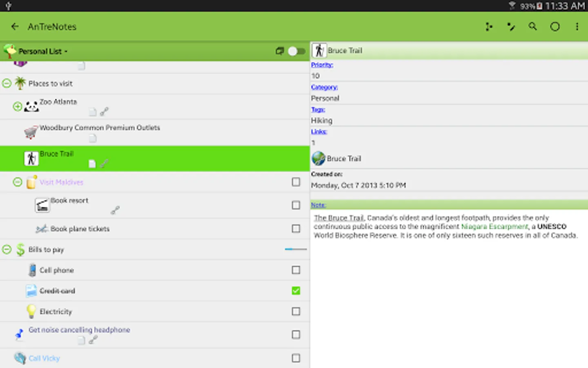Viewport: 588px width, 368px height.
Task: Check the Visit Maldives checkbox
Action: [x=296, y=182]
